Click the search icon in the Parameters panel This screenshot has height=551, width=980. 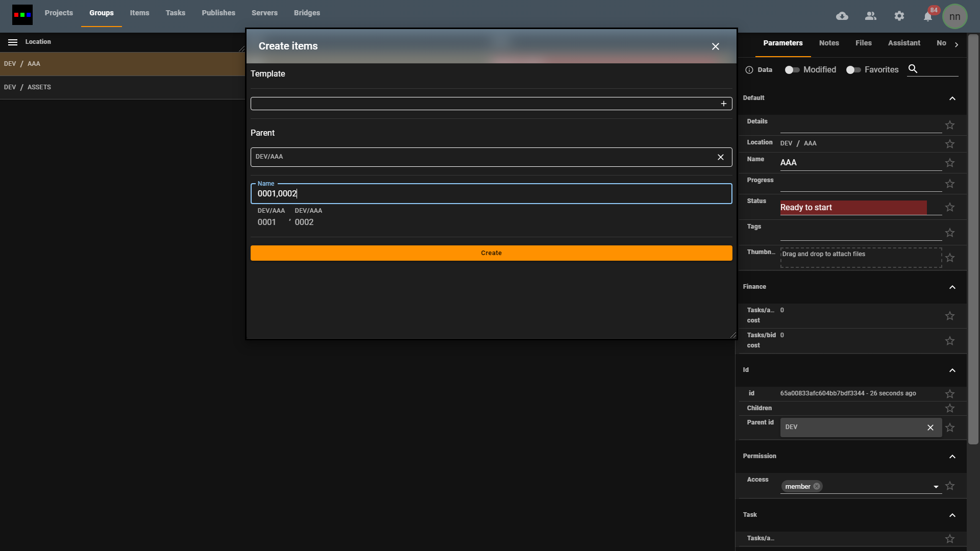(914, 69)
